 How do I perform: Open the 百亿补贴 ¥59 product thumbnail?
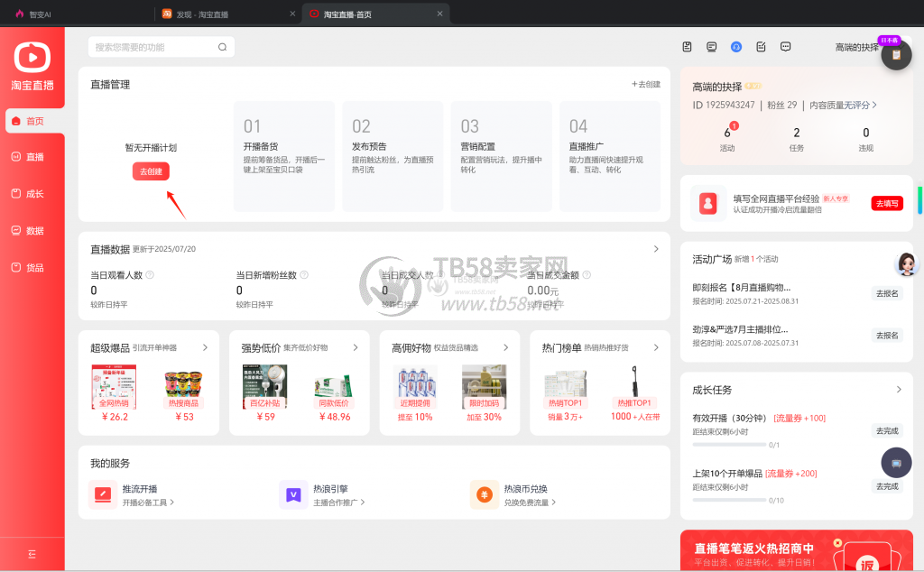(264, 386)
